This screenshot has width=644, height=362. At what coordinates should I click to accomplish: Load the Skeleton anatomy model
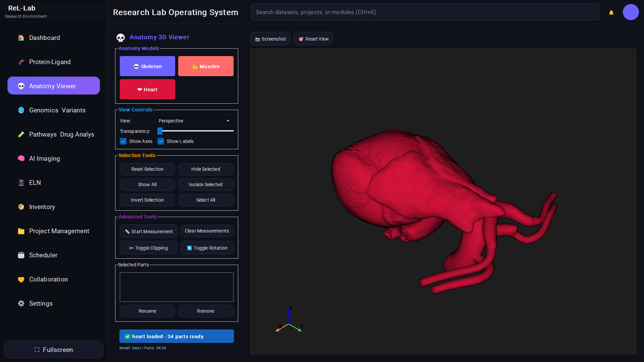(147, 66)
